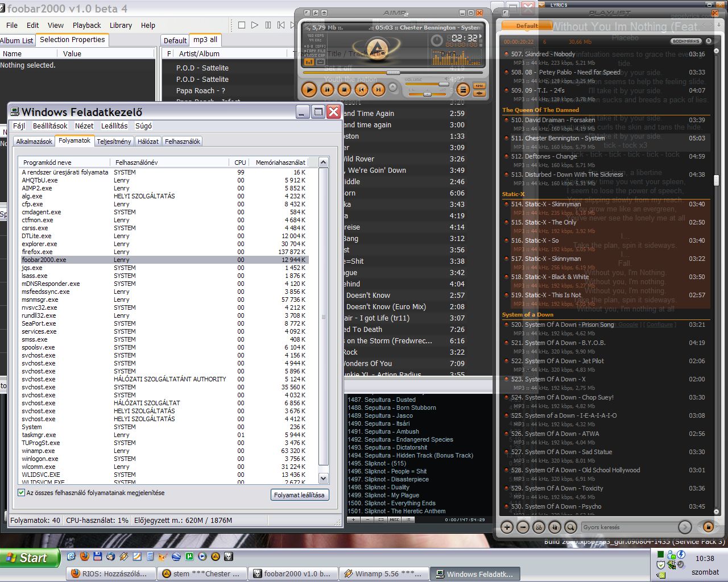This screenshot has width=728, height=582.
Task: Open the foobar2000 Library menu
Action: [x=121, y=25]
